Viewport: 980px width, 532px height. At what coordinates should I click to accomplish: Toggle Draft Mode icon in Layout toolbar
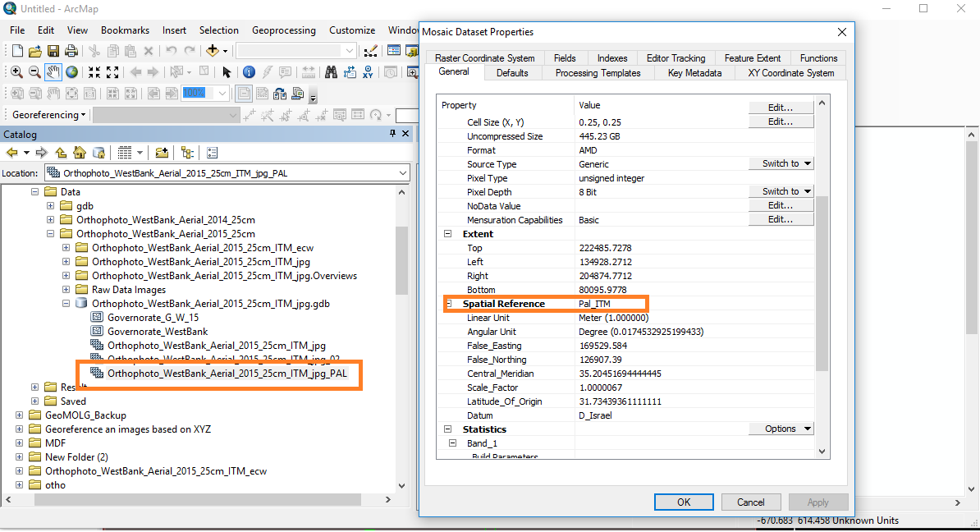(244, 94)
